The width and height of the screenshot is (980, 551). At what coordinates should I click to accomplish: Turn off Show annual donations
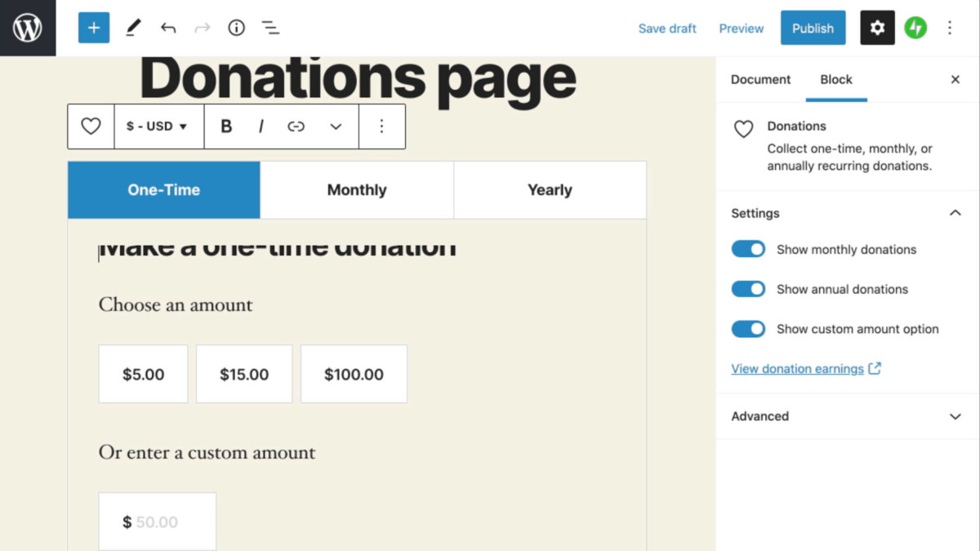(748, 289)
